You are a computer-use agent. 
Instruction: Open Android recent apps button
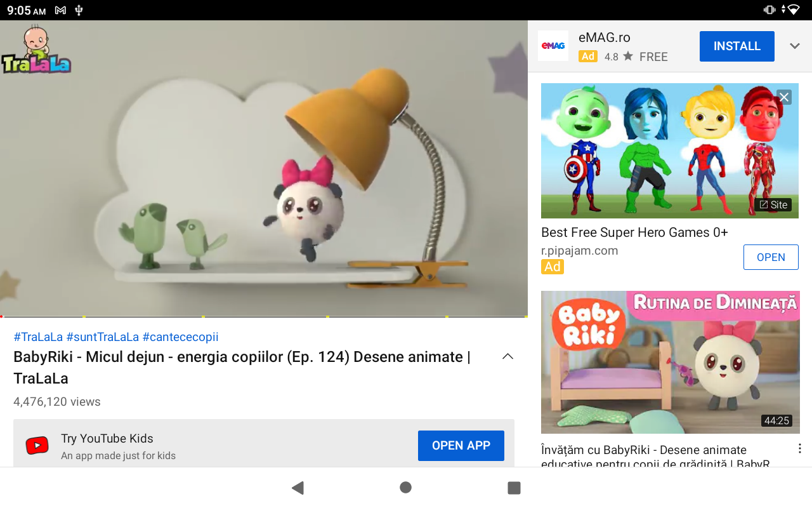coord(514,488)
